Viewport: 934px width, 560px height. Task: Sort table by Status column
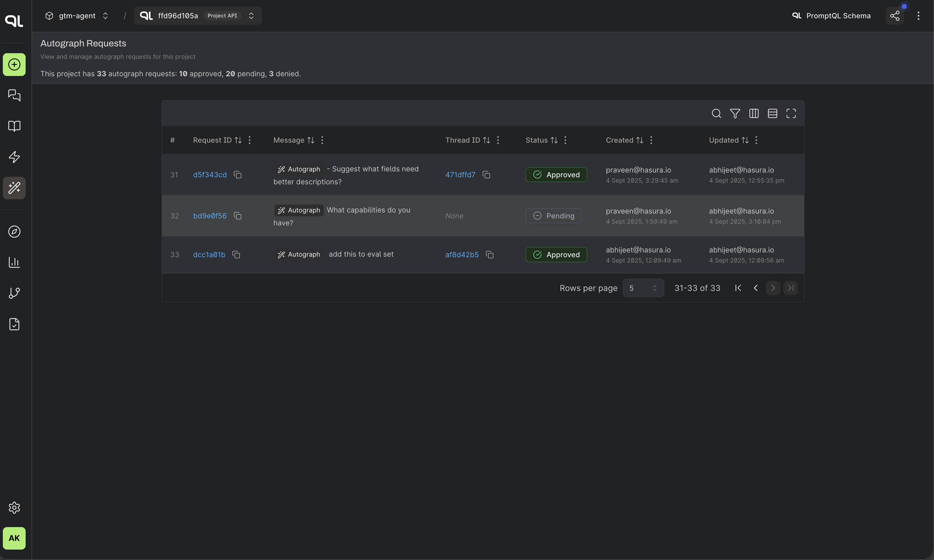[x=554, y=140]
